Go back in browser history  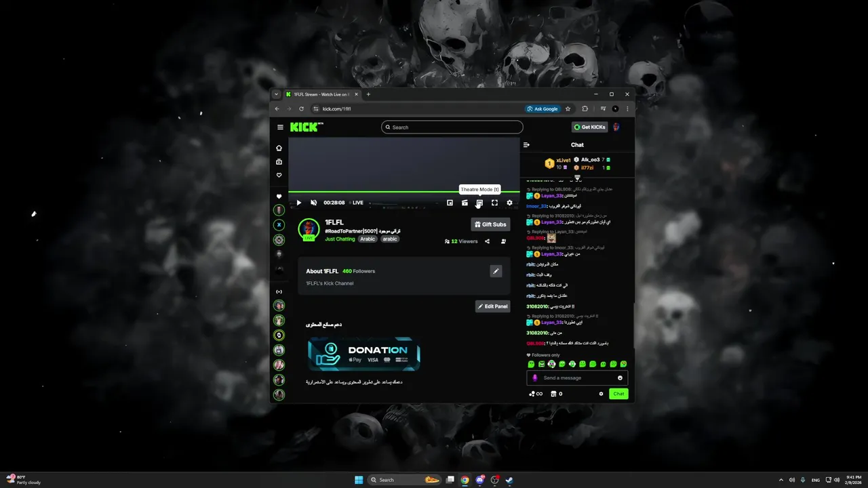pos(277,108)
